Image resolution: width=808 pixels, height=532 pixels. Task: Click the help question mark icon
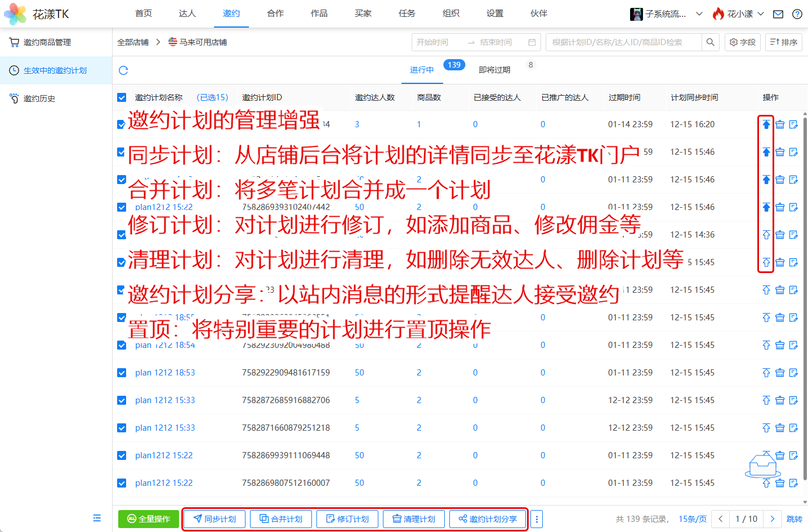(x=797, y=14)
